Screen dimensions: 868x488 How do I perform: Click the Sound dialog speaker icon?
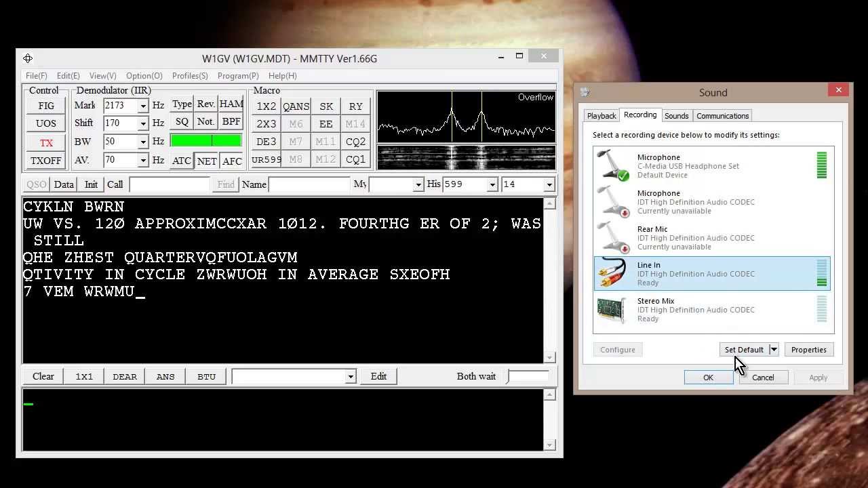[585, 92]
